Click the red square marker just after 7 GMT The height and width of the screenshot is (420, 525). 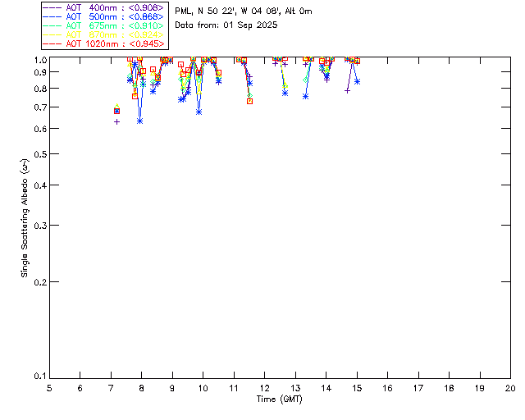click(116, 111)
